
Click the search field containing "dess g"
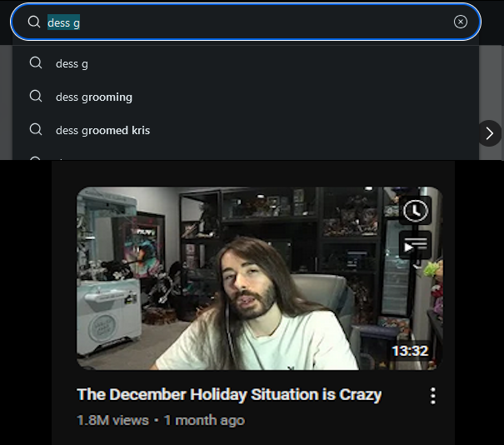(246, 22)
